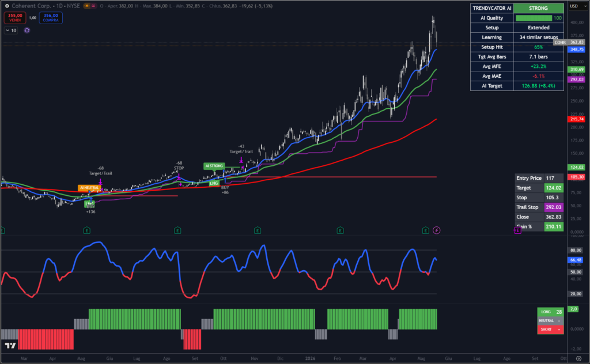Click the blue 348,75 price axis label

(x=576, y=50)
